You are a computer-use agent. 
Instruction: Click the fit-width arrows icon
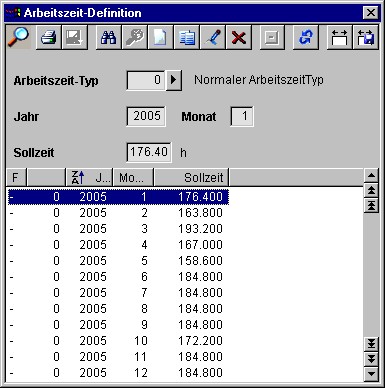click(339, 37)
